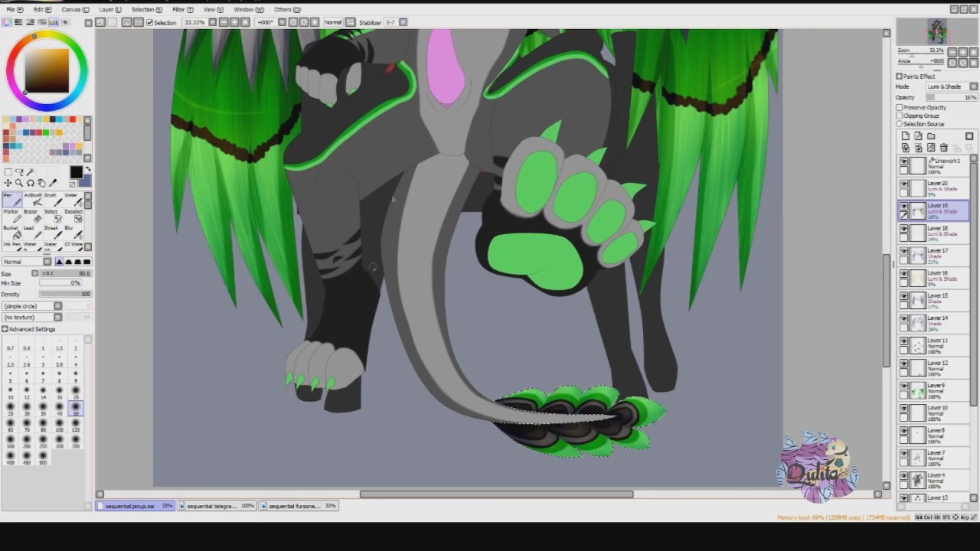Select the Magic Wand tool

pos(31,173)
